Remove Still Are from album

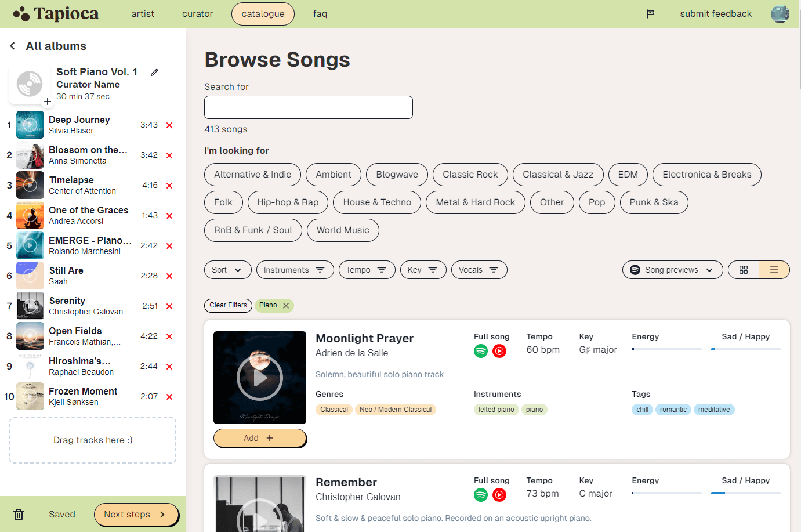[169, 276]
